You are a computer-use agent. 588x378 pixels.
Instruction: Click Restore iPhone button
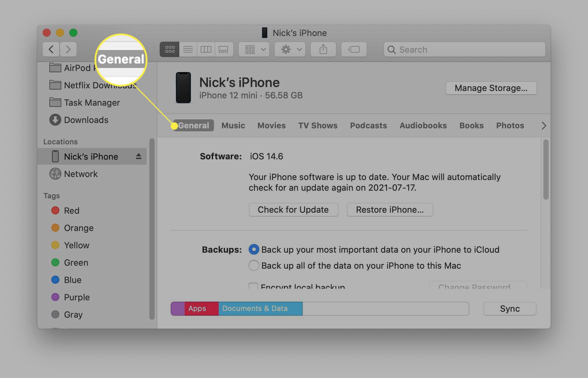tap(390, 210)
